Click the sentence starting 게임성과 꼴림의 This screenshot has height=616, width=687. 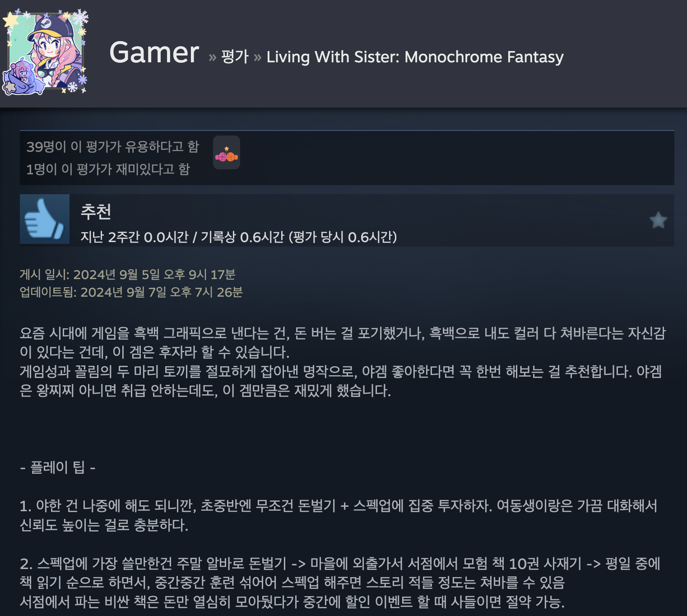pyautogui.click(x=341, y=381)
